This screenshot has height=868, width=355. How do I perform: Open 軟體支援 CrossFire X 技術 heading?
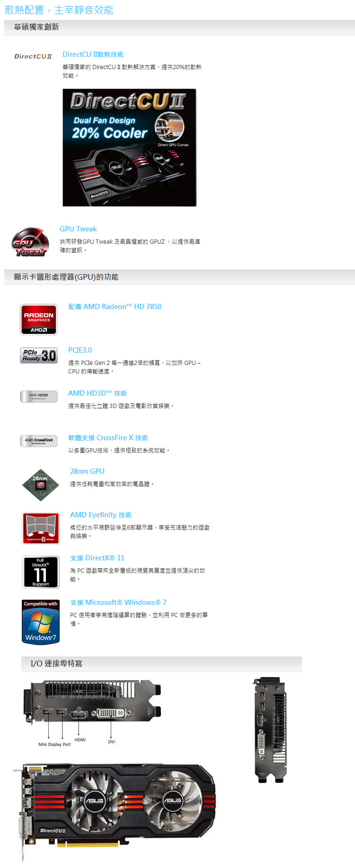(x=108, y=438)
